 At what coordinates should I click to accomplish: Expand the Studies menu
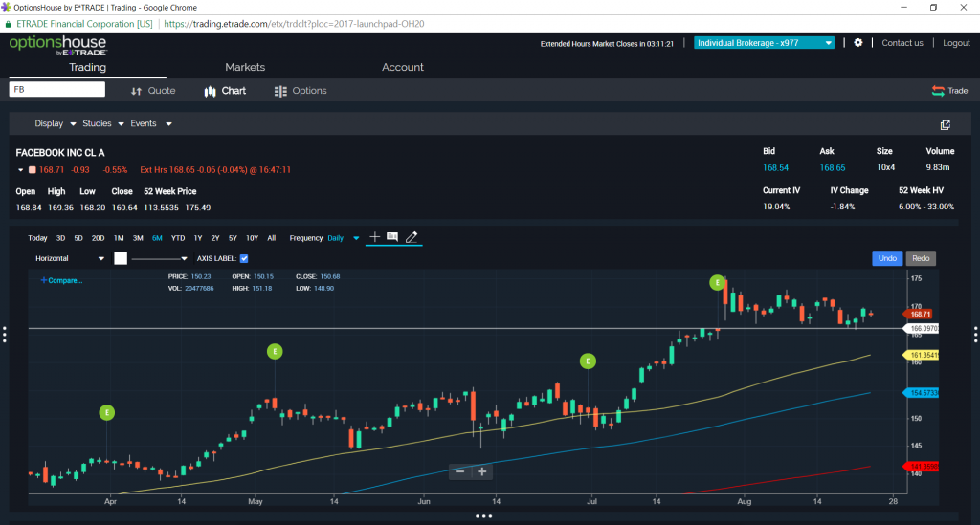pos(103,123)
